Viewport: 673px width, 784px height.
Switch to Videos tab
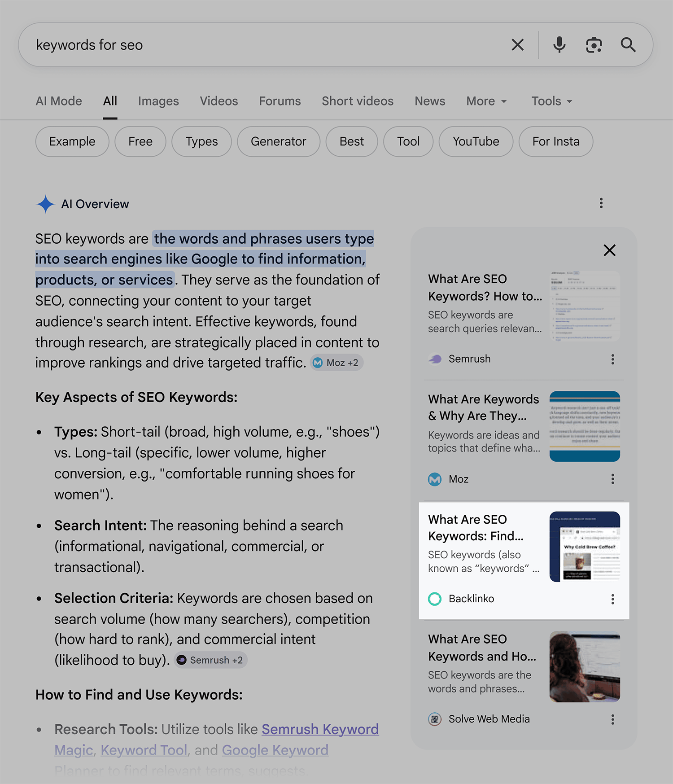click(219, 101)
